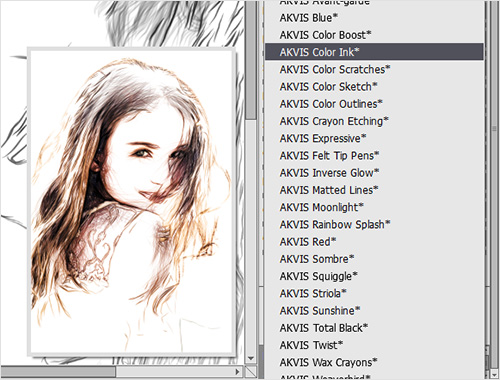Click the image window vertical scrollbar thumb
Viewport: 500px width, 380px height.
click(251, 60)
